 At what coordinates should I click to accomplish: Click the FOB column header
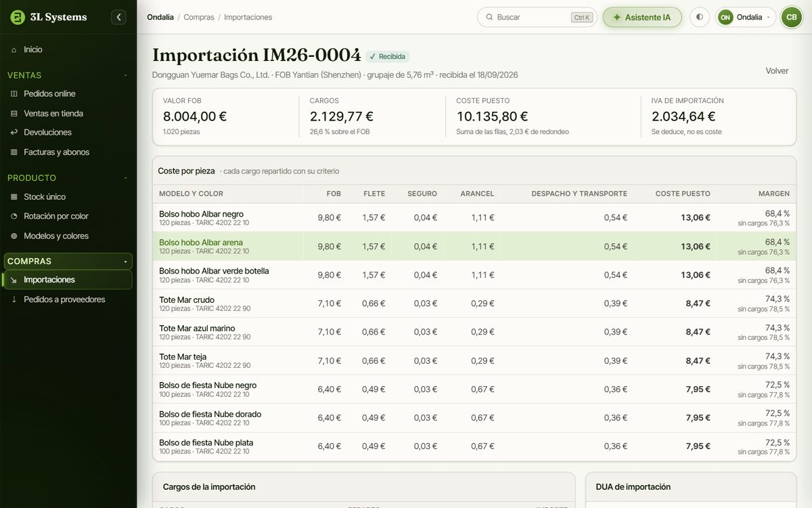[x=334, y=194]
